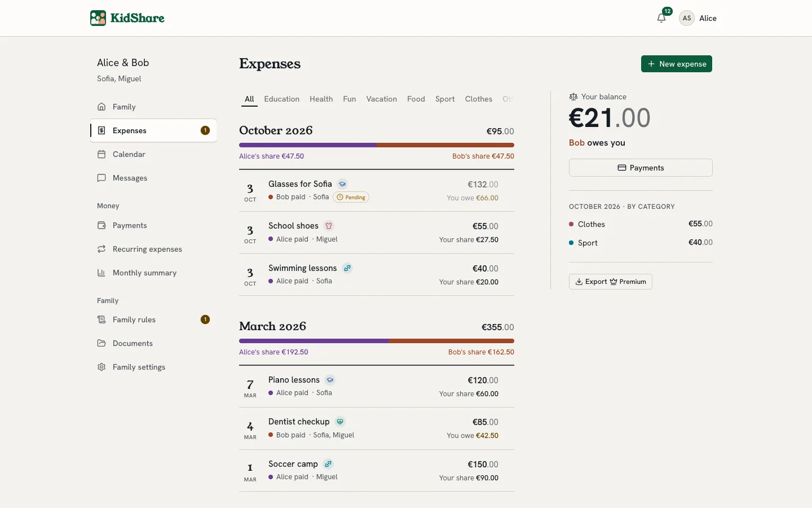Show the Fun category tab
This screenshot has width=812, height=508.
[350, 99]
